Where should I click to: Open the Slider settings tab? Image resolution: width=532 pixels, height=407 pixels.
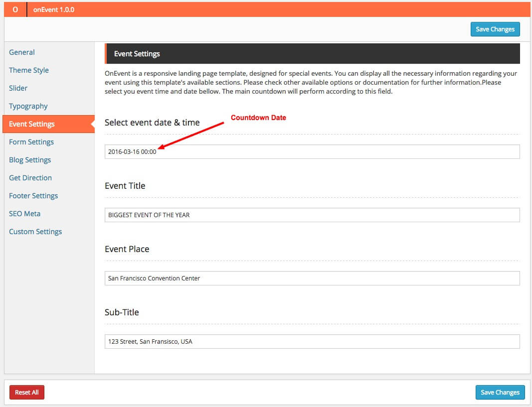click(18, 88)
